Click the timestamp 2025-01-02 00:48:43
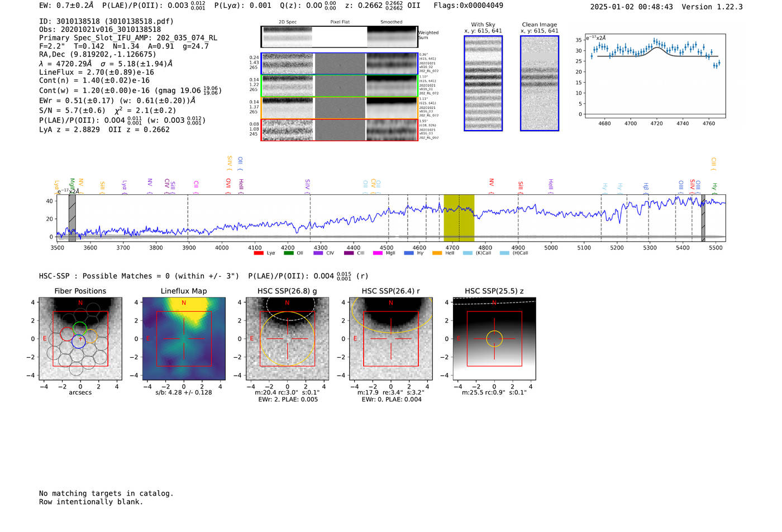This screenshot has height=532, width=782. pyautogui.click(x=632, y=7)
